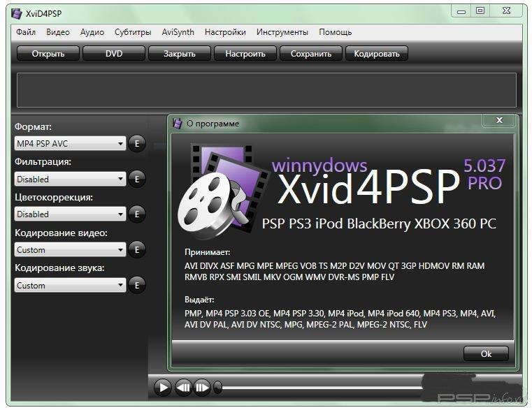Step forward one frame in the player

click(x=202, y=387)
